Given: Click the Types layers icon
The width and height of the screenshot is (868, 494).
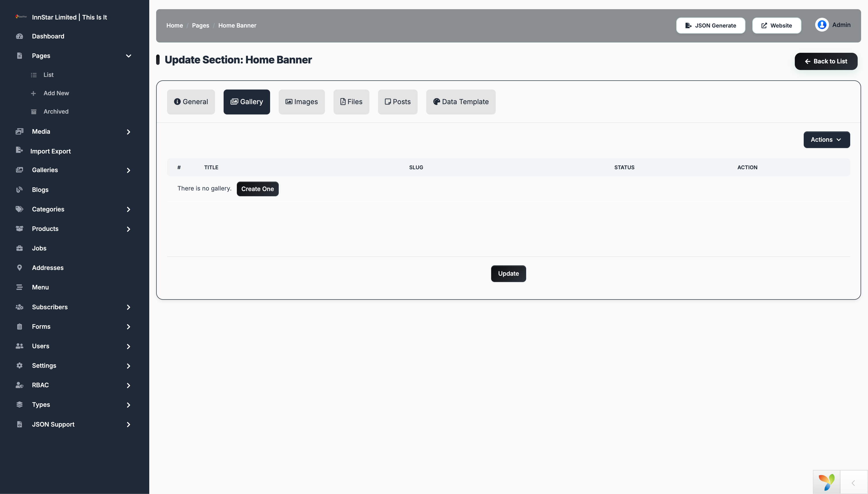Looking at the screenshot, I should coord(19,404).
